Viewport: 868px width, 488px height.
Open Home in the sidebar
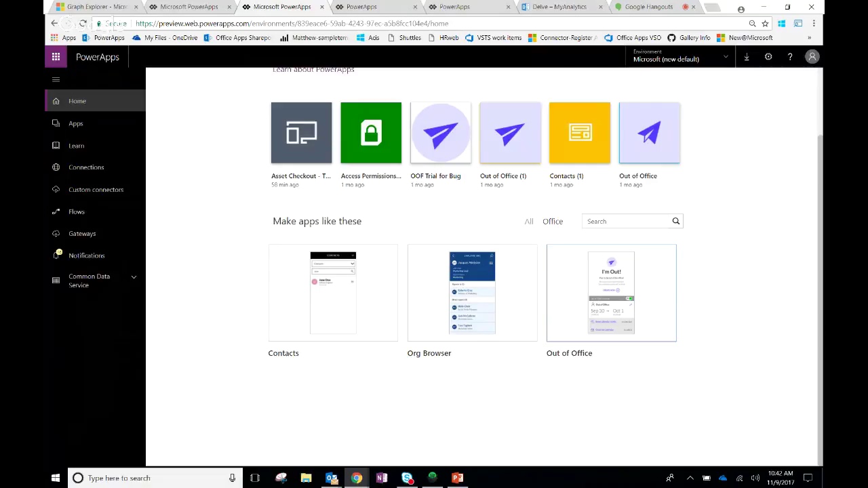pyautogui.click(x=95, y=101)
